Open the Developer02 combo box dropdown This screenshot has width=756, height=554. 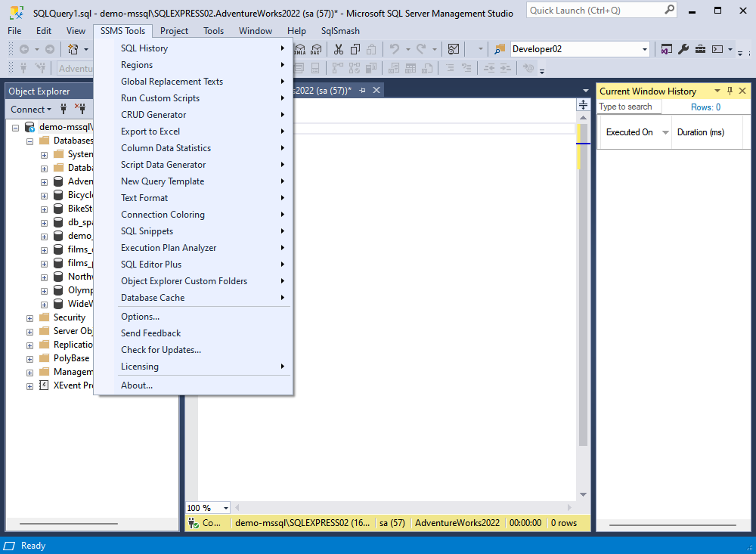tap(645, 49)
